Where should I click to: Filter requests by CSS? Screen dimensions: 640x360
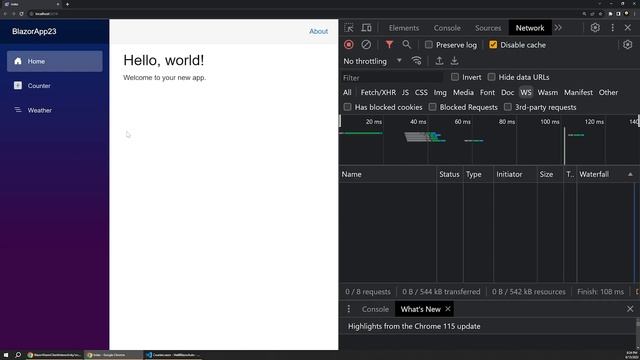pos(421,92)
